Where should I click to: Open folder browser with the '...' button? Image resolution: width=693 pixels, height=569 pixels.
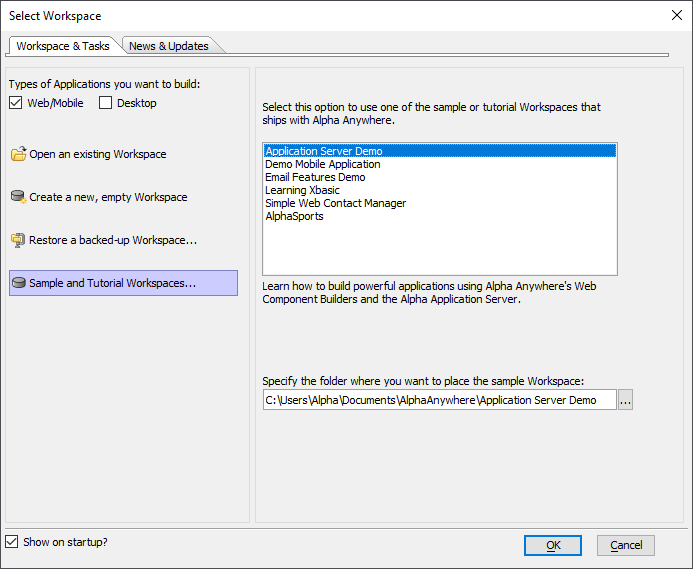[x=625, y=400]
